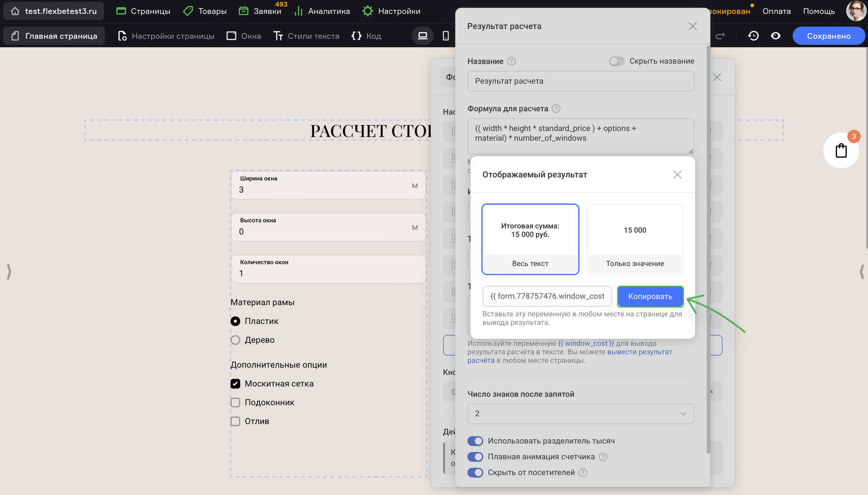This screenshot has height=495, width=868.
Task: Open Стили текста tab
Action: (x=307, y=36)
